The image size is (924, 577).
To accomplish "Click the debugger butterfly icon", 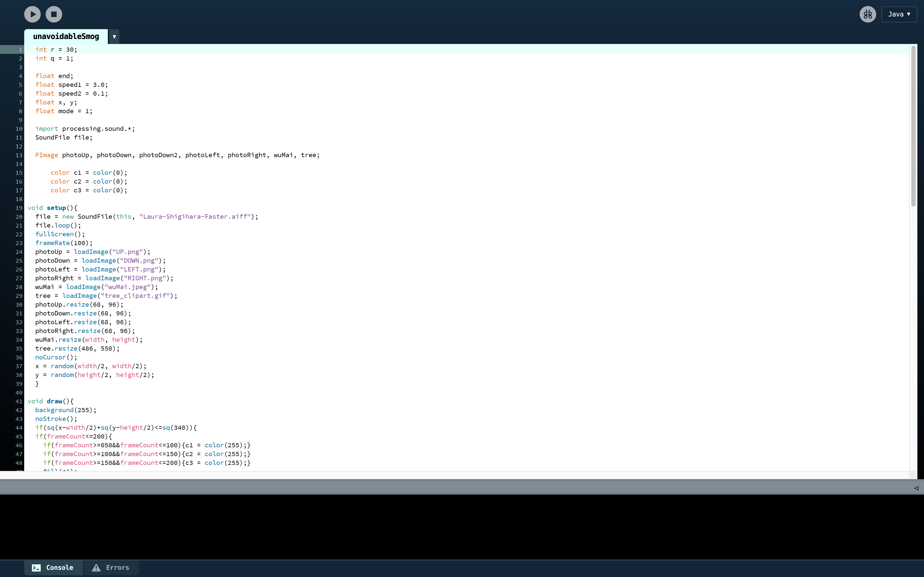I will click(868, 14).
